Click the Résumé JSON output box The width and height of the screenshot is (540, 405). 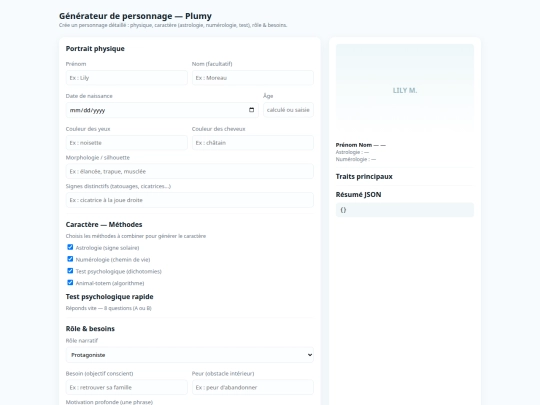[x=405, y=210]
